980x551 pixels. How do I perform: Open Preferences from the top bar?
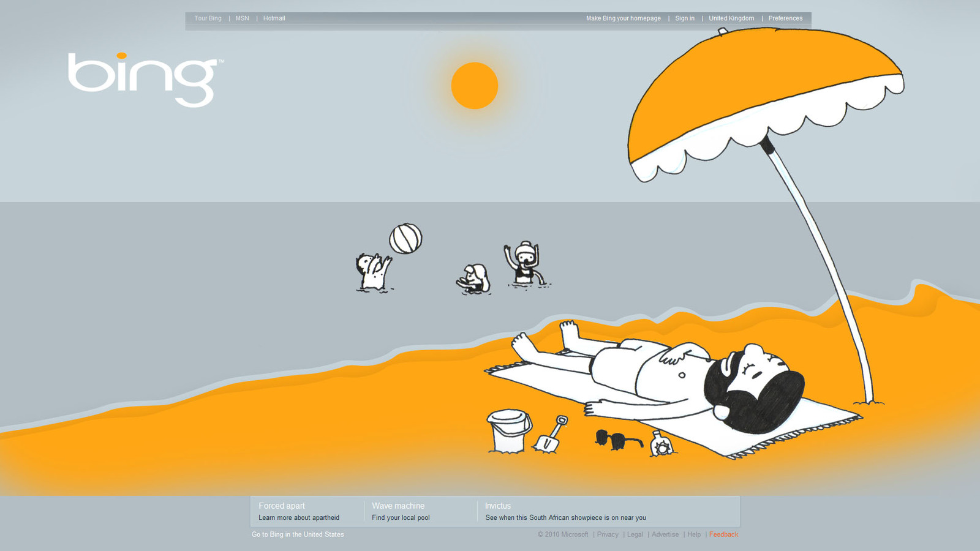click(x=785, y=18)
